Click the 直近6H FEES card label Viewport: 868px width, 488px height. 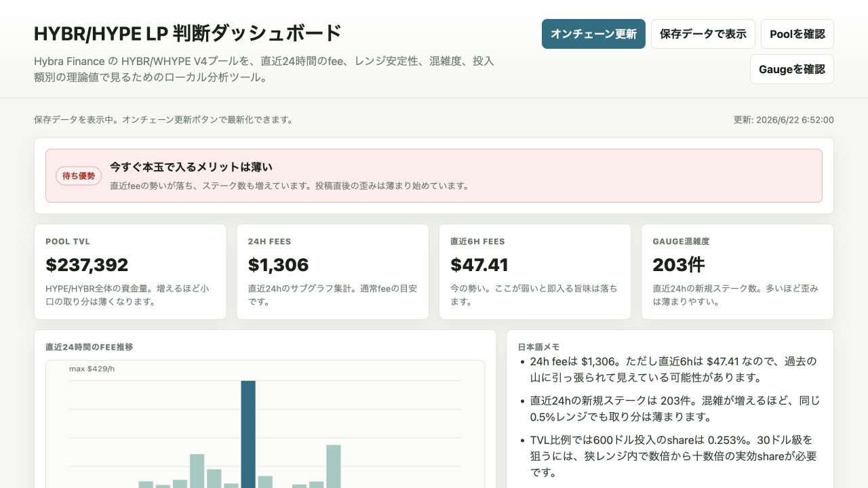coord(477,241)
